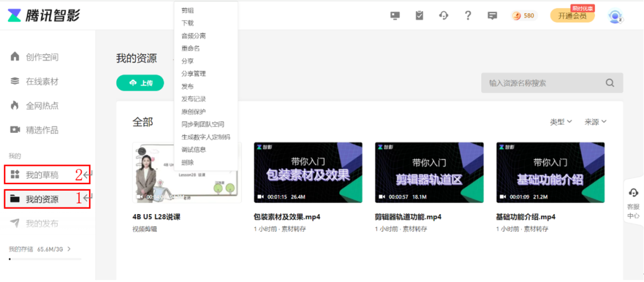This screenshot has width=644, height=282.
Task: Click the camera icon on 00:00:57 thumbnail
Action: 382,197
